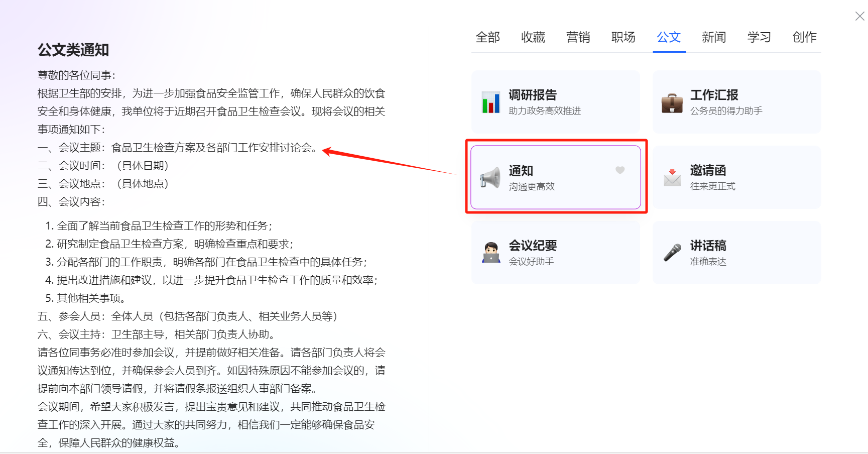Click subtitle 往来更正式
Viewport: 868px width, 454px height.
(x=712, y=186)
